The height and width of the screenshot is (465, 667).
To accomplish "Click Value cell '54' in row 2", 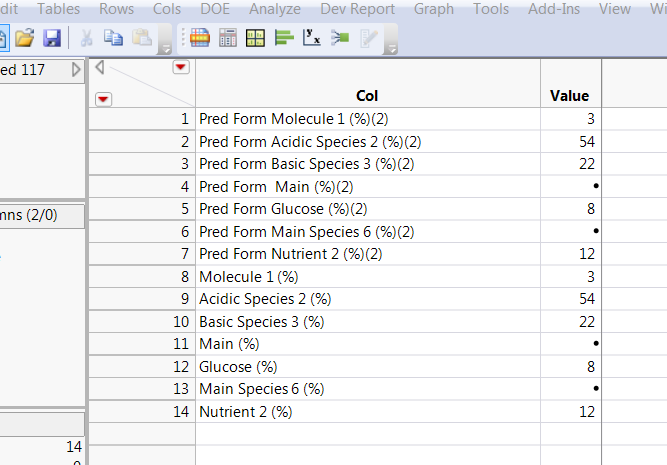I will [x=571, y=141].
